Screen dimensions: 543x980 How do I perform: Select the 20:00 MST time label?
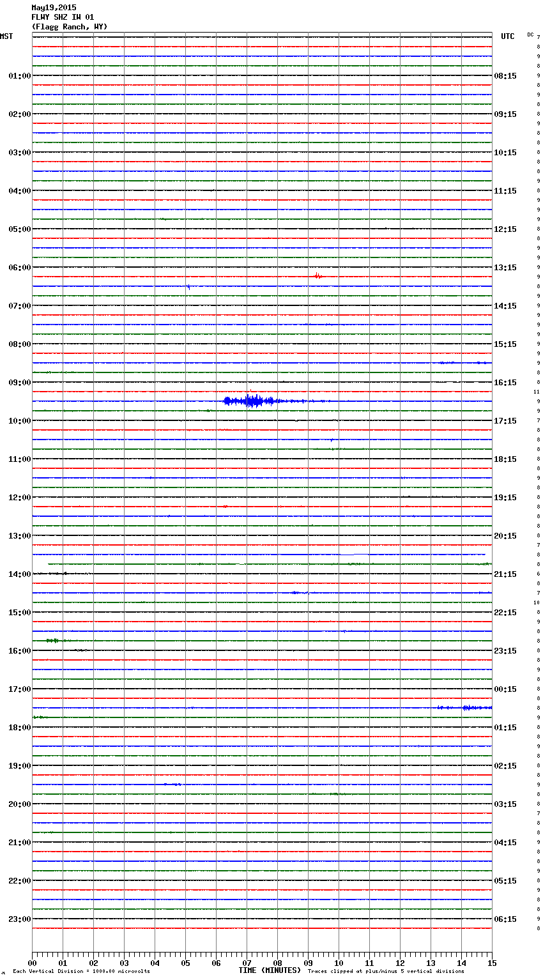click(20, 804)
